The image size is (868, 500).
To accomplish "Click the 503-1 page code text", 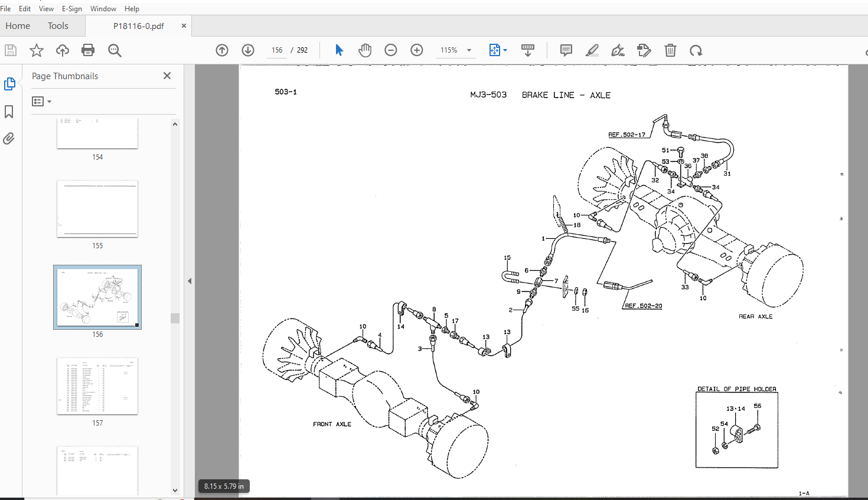I will 286,92.
